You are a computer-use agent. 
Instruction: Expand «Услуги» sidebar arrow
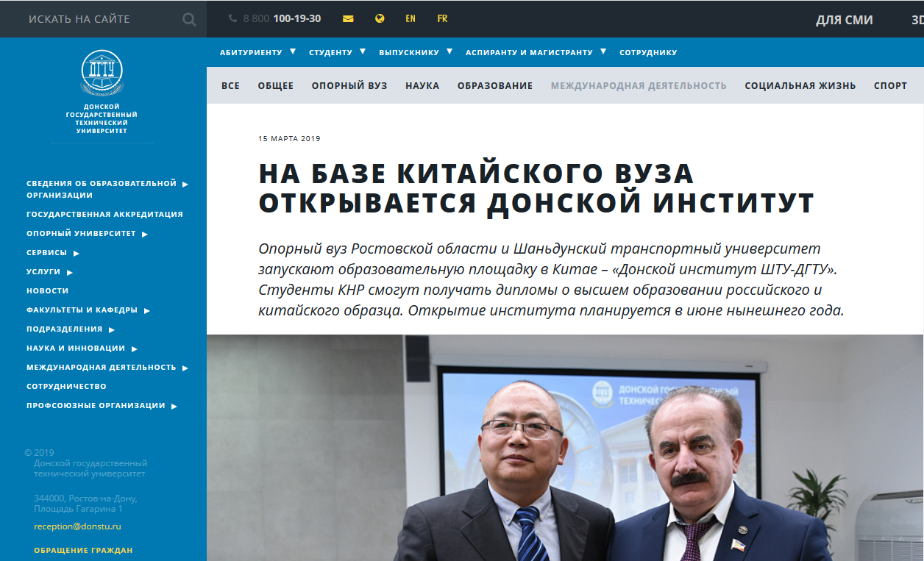point(70,273)
